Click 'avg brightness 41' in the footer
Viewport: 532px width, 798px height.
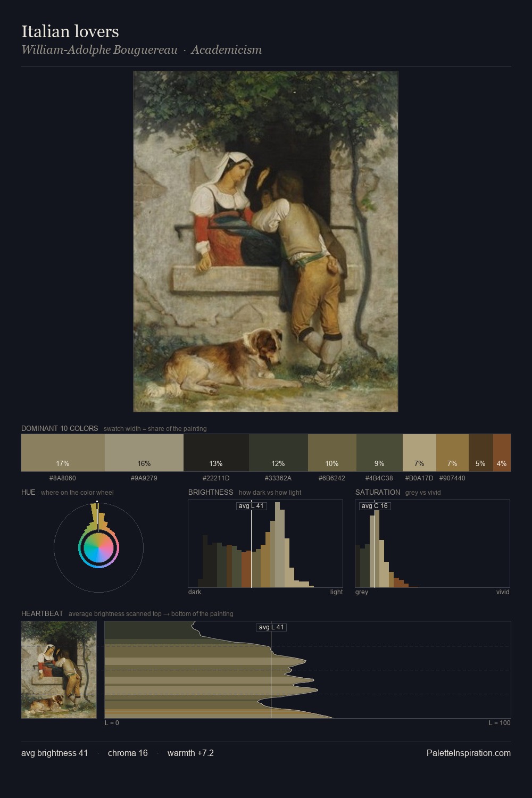pos(55,753)
